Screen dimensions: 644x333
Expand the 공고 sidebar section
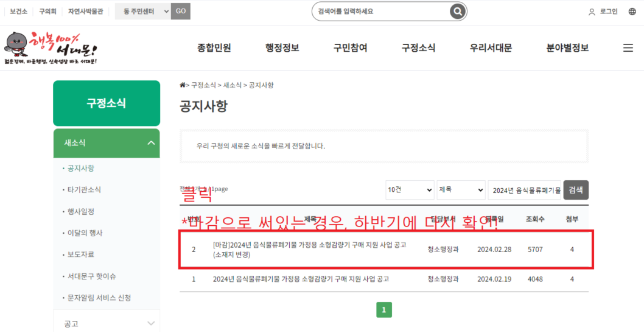107,323
